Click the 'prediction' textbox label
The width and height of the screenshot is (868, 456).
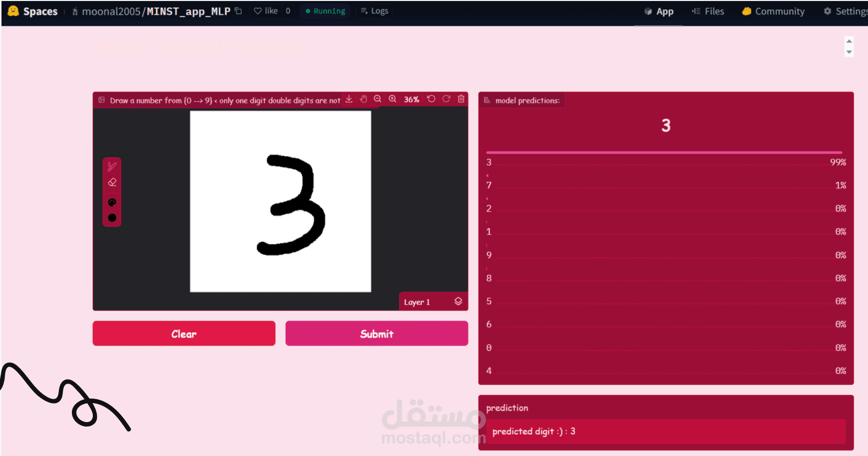click(x=507, y=408)
